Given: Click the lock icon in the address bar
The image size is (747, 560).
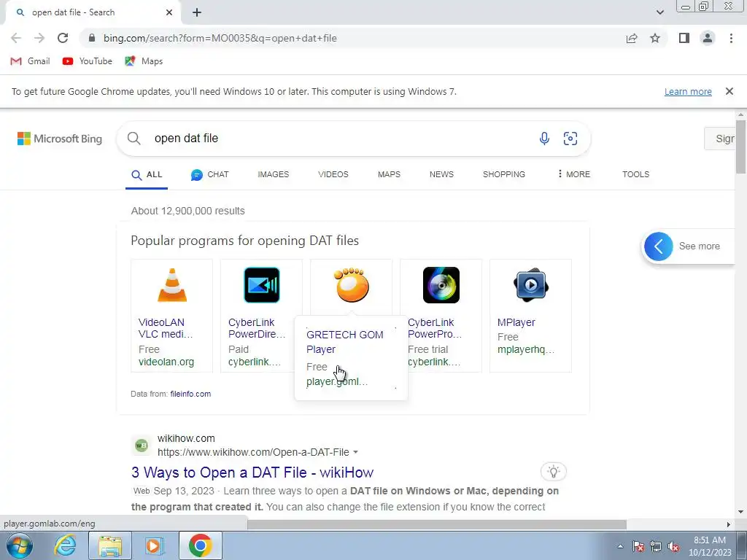Looking at the screenshot, I should [92, 38].
